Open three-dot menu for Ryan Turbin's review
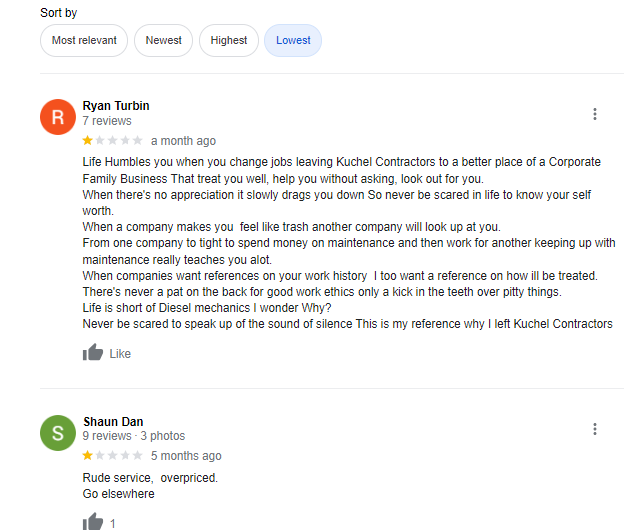 click(595, 114)
